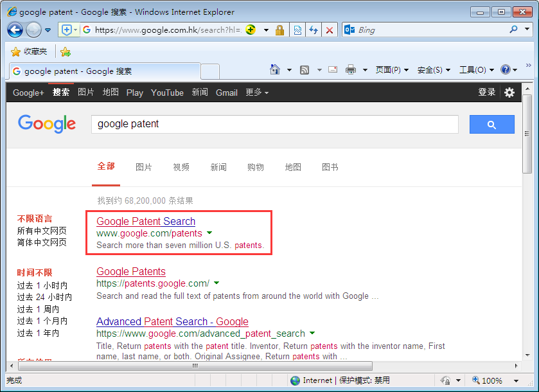Screen dimensions: 539x392
Task: Click the greyed Forward arrow button
Action: [x=33, y=30]
